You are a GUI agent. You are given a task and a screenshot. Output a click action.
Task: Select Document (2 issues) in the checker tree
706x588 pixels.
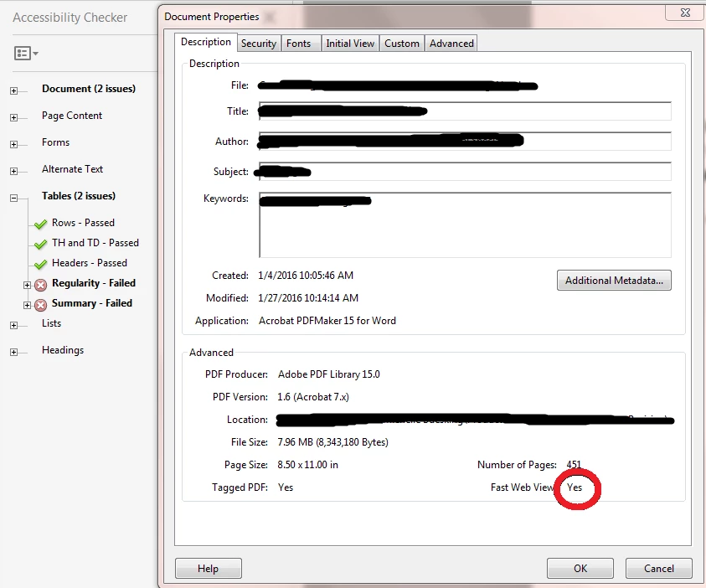tap(89, 89)
